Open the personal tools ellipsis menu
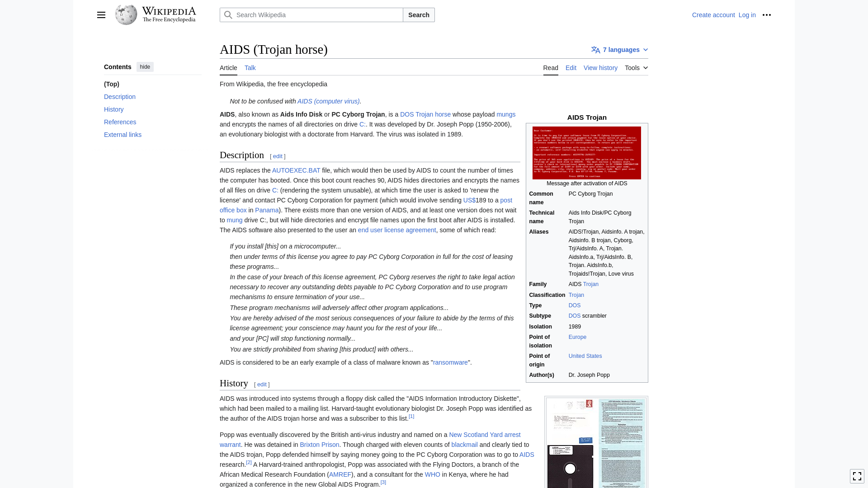Image resolution: width=868 pixels, height=488 pixels. (x=767, y=15)
